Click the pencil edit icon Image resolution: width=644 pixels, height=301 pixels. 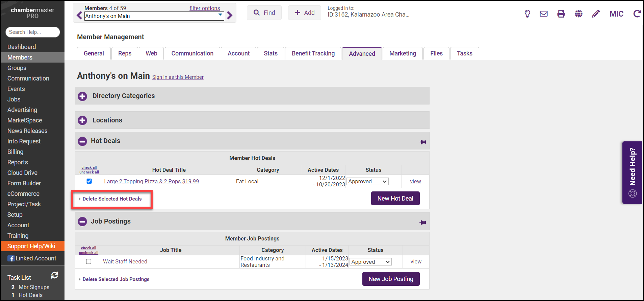pyautogui.click(x=596, y=14)
